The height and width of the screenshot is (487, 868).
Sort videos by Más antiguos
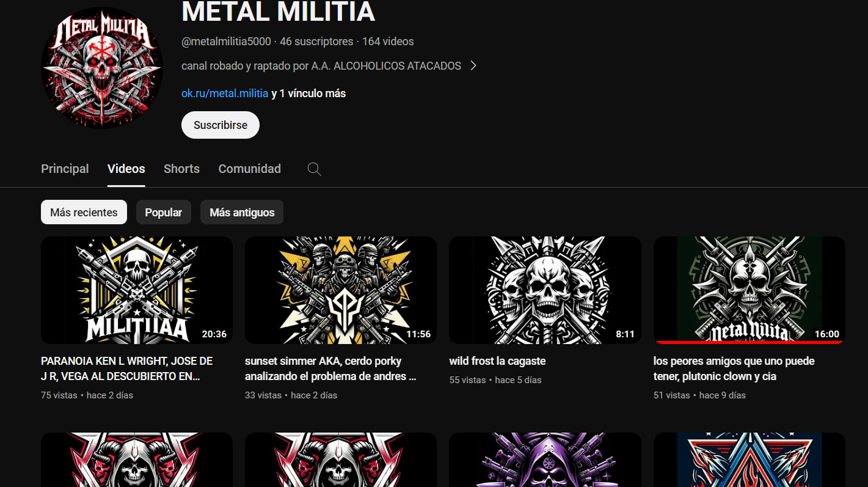(242, 212)
